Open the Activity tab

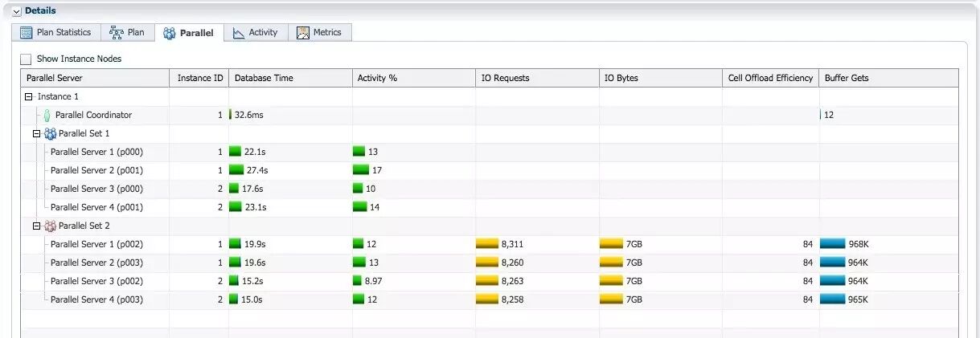256,32
